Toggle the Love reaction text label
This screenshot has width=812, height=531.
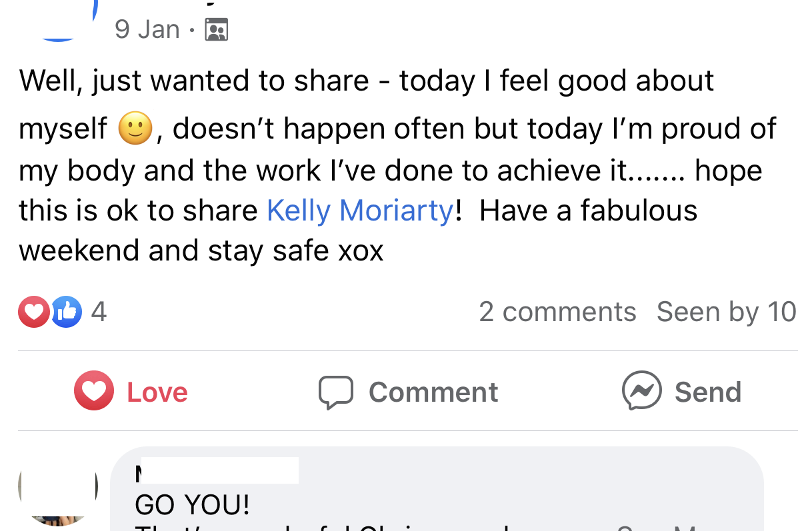pyautogui.click(x=157, y=392)
